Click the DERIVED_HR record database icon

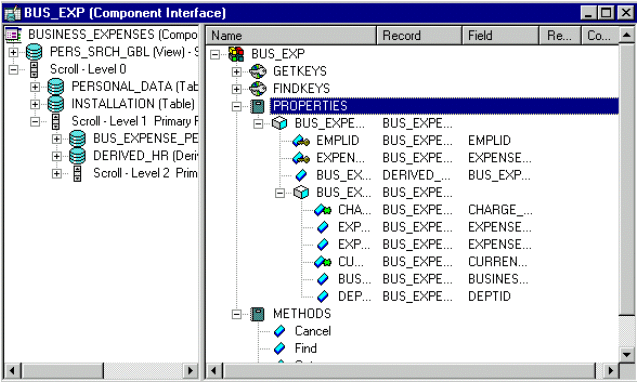pos(77,156)
